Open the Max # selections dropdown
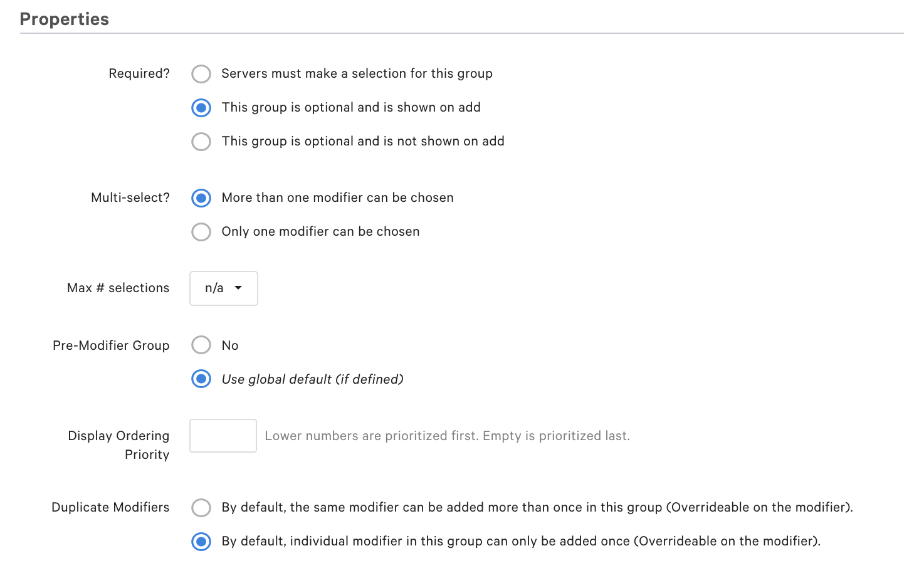 [x=223, y=288]
